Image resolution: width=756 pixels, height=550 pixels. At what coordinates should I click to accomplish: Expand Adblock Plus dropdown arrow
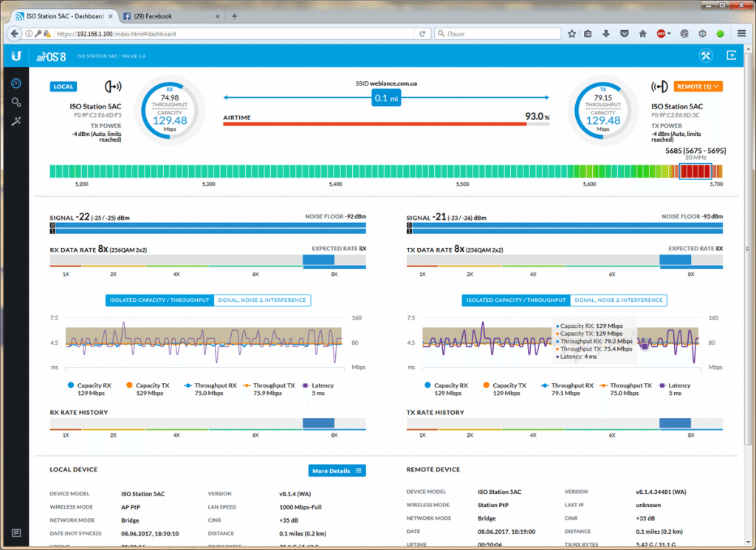click(669, 33)
